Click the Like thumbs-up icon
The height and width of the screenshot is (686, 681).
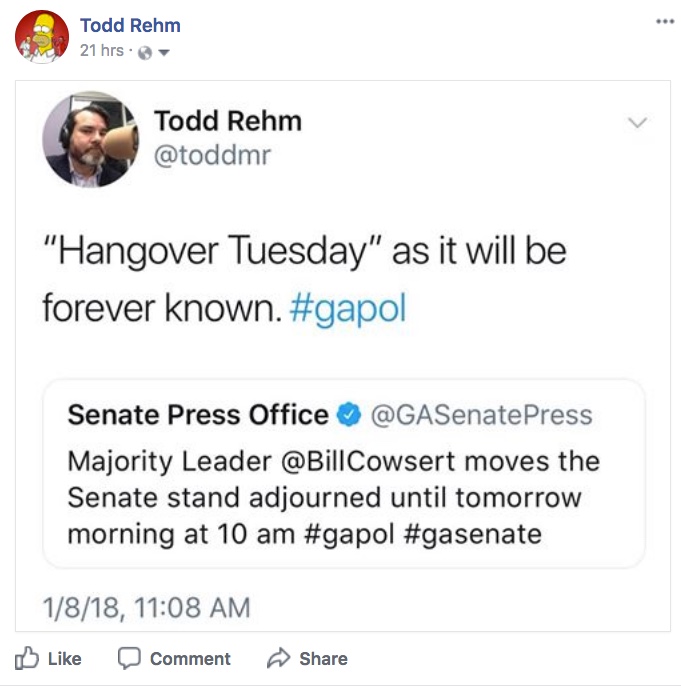[27, 658]
